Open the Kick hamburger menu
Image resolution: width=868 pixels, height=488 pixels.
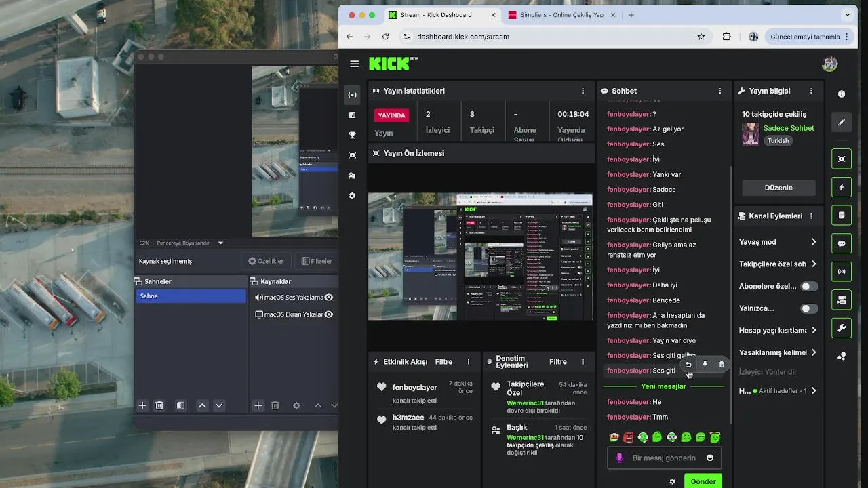point(354,64)
